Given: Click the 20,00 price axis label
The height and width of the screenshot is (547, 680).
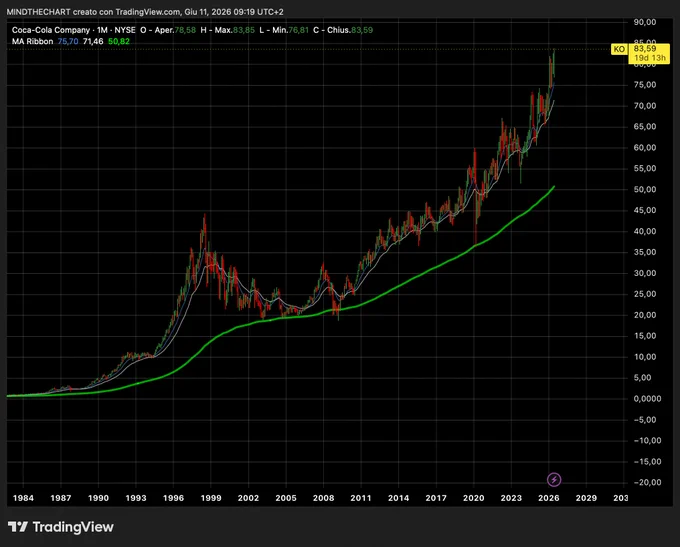Looking at the screenshot, I should click(645, 315).
